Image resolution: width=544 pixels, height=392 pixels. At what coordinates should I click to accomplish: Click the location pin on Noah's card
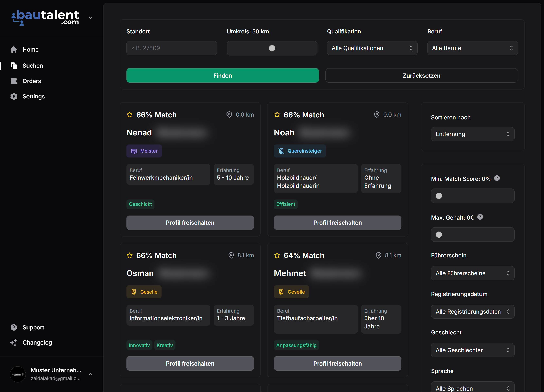pyautogui.click(x=377, y=115)
